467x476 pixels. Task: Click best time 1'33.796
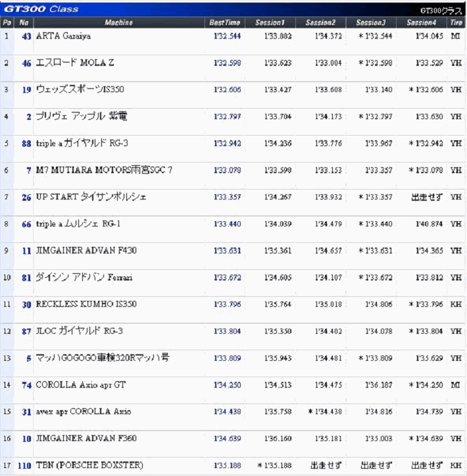(x=227, y=304)
